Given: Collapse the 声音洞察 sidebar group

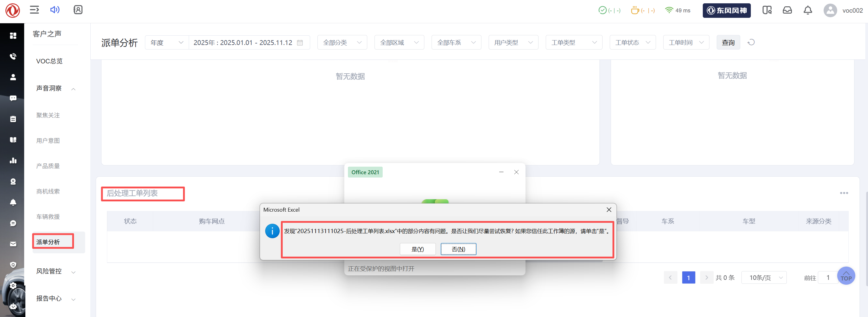Looking at the screenshot, I should click(x=56, y=88).
